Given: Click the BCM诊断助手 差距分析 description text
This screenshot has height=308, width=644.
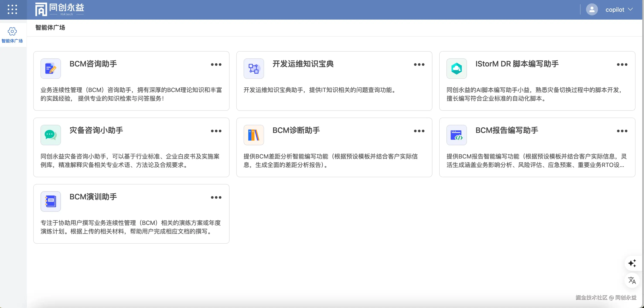Looking at the screenshot, I should pyautogui.click(x=331, y=161).
